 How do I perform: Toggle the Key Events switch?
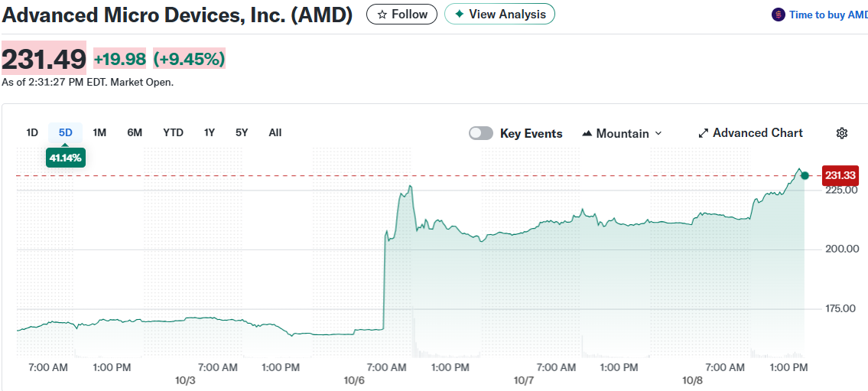[481, 133]
